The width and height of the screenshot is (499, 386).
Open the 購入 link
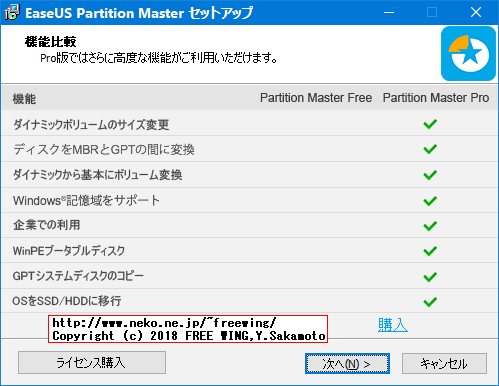[x=393, y=325]
